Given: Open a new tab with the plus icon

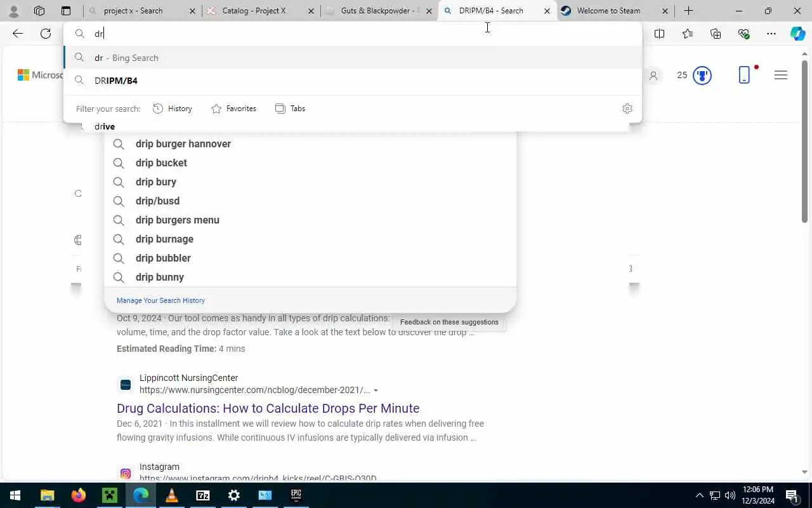Looking at the screenshot, I should click(x=688, y=11).
